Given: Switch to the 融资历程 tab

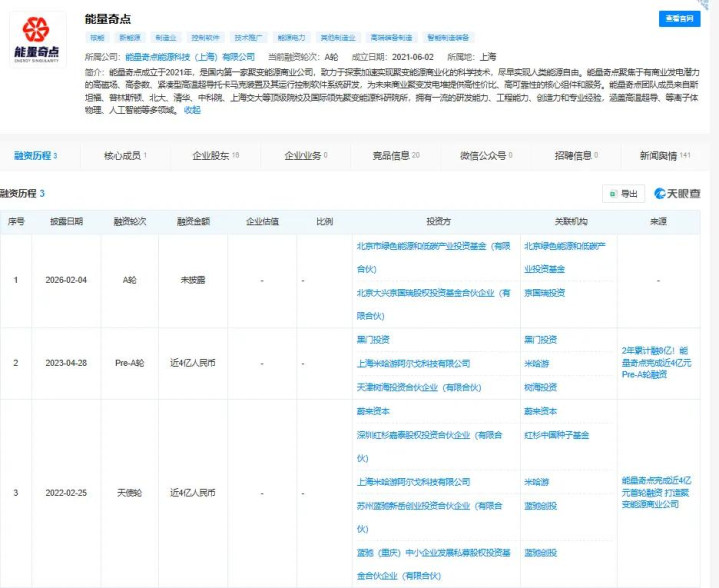Looking at the screenshot, I should pos(36,156).
